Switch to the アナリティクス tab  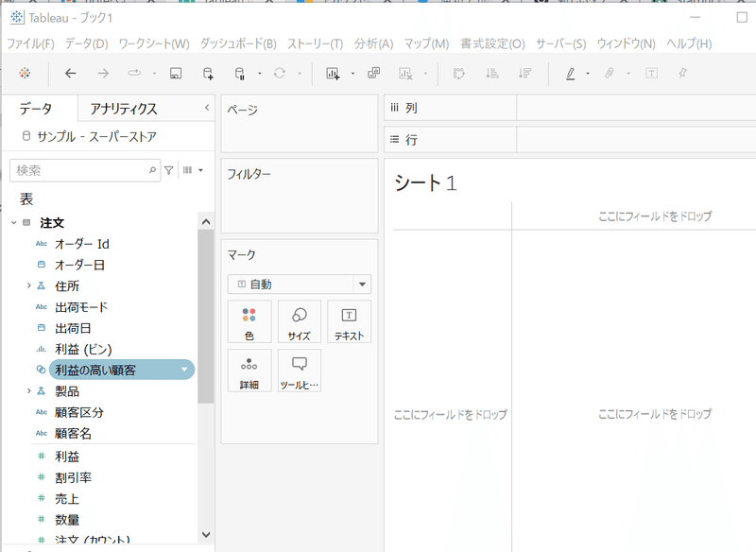pyautogui.click(x=124, y=109)
